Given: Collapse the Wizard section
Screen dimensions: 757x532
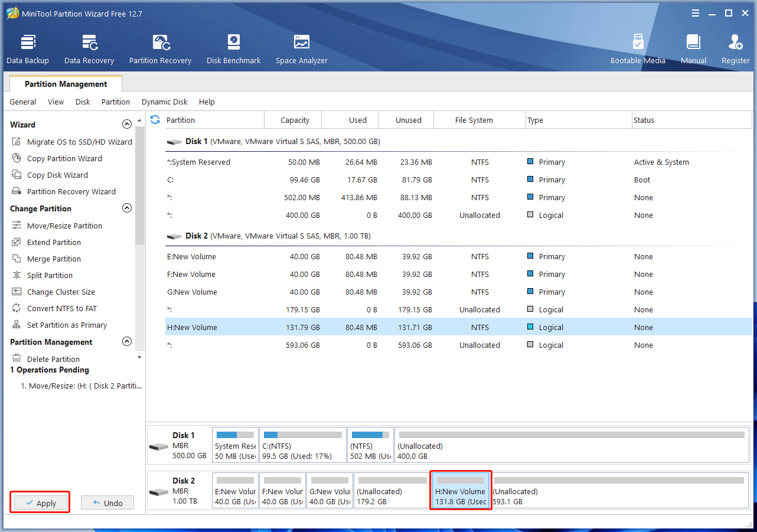Looking at the screenshot, I should coord(126,125).
